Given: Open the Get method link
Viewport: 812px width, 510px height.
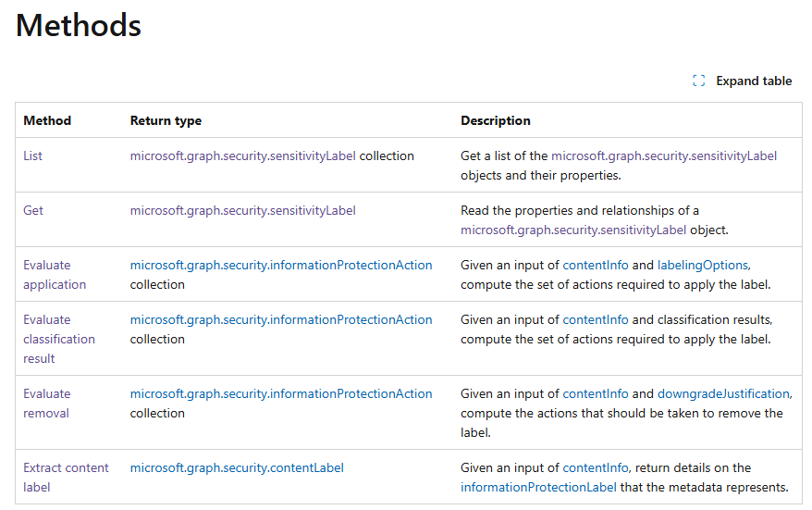Looking at the screenshot, I should 33,210.
